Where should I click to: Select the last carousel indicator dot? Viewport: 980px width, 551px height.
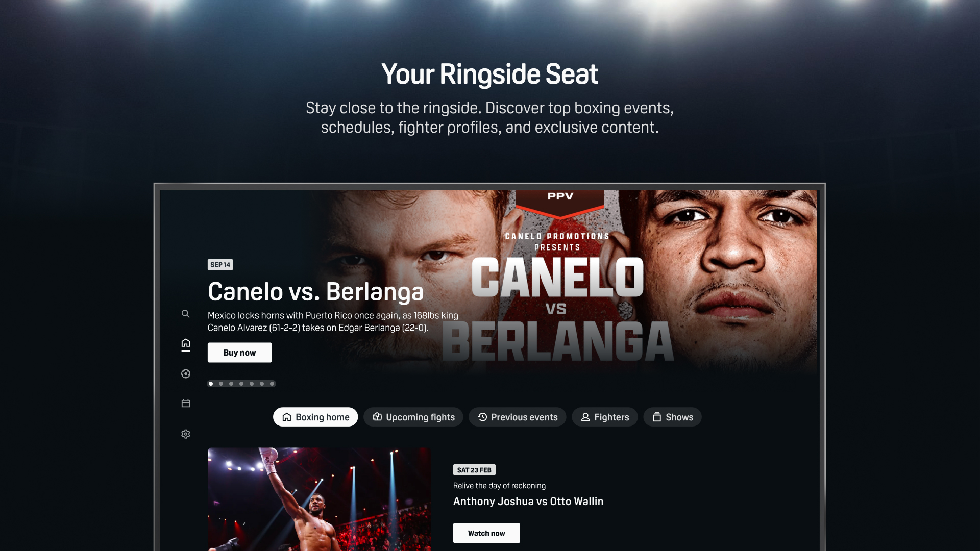[272, 383]
